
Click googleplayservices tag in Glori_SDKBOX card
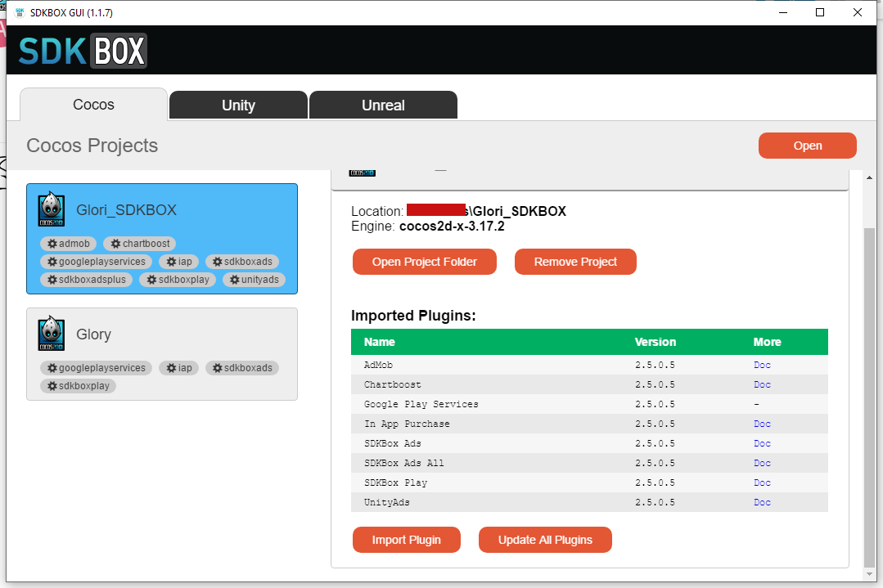[x=96, y=262]
